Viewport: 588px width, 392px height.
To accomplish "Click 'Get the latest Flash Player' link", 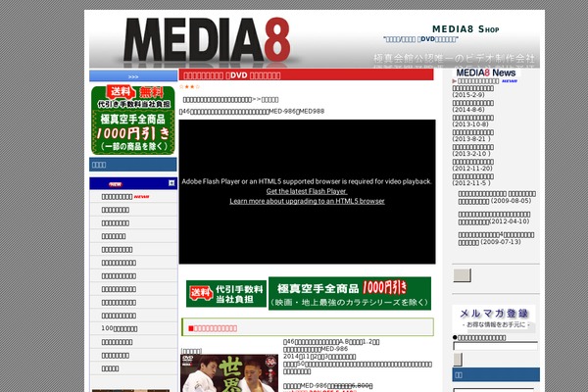I will (x=307, y=191).
